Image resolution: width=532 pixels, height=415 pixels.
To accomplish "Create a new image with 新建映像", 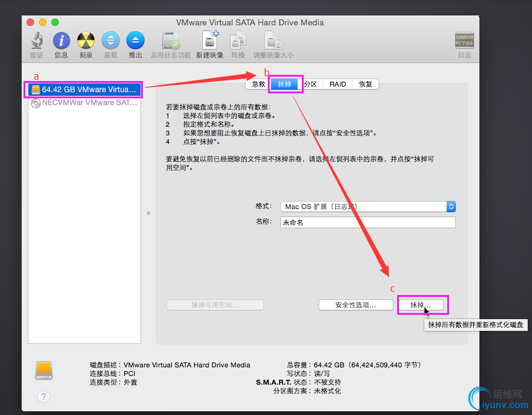I will coord(210,41).
